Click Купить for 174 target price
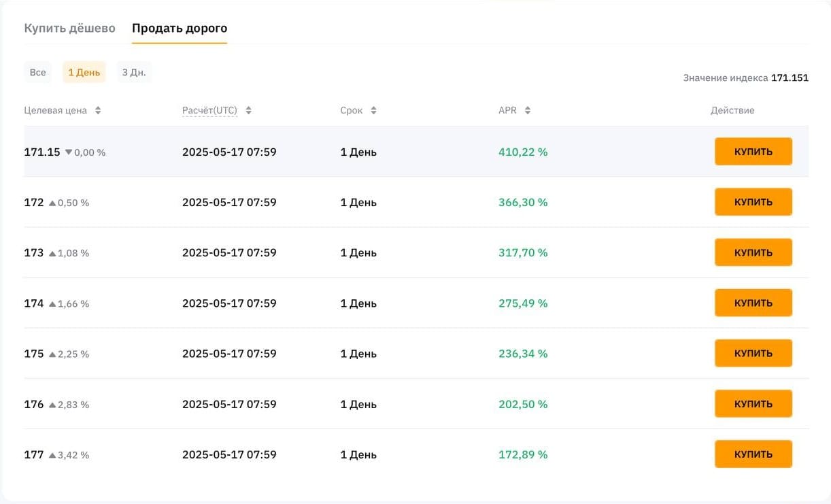 tap(753, 303)
